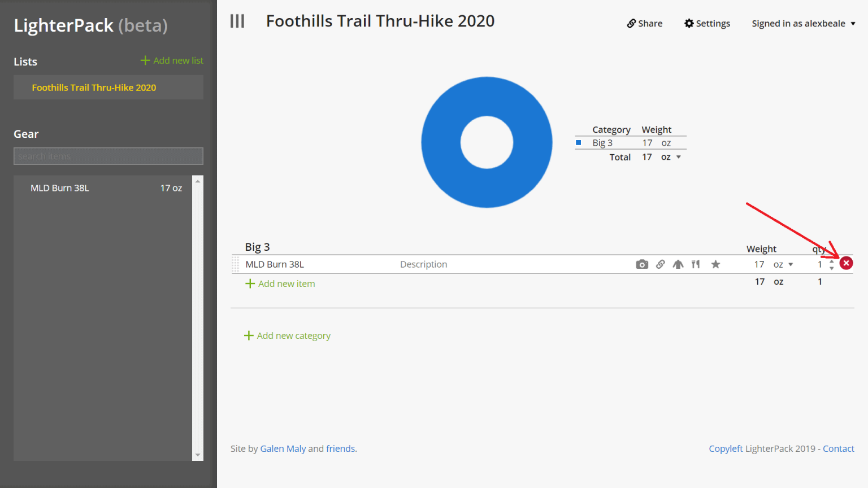Expand the Signed in as alexbeale dropdown

click(x=803, y=23)
